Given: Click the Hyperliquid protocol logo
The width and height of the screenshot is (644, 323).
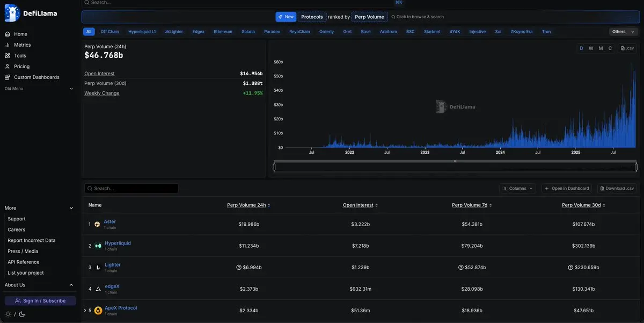Looking at the screenshot, I should point(98,246).
